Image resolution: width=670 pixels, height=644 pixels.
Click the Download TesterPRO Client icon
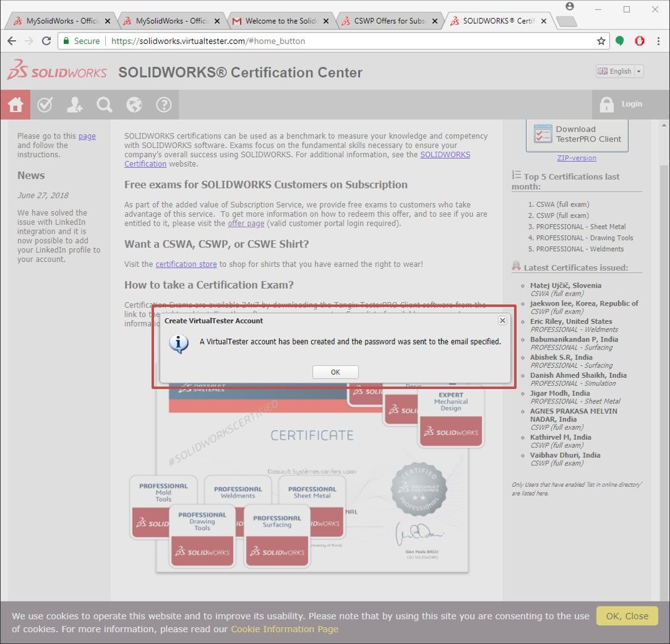(x=542, y=133)
